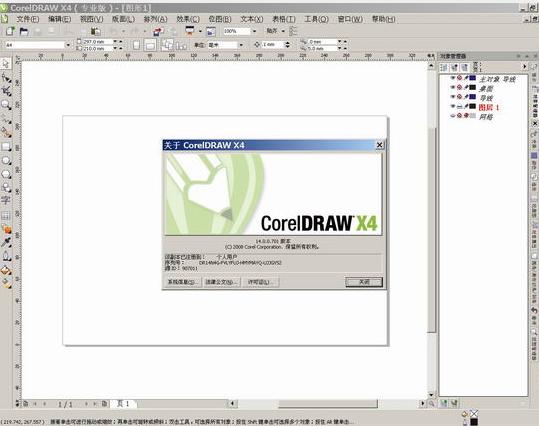The height and width of the screenshot is (426, 539).
Task: Open the 贴齐 snap-to dropdown
Action: click(283, 31)
